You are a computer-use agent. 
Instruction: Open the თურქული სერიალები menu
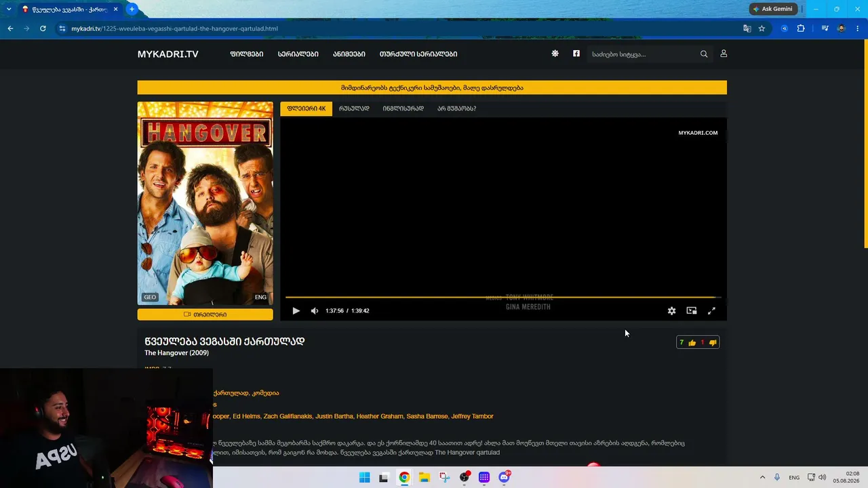point(418,54)
